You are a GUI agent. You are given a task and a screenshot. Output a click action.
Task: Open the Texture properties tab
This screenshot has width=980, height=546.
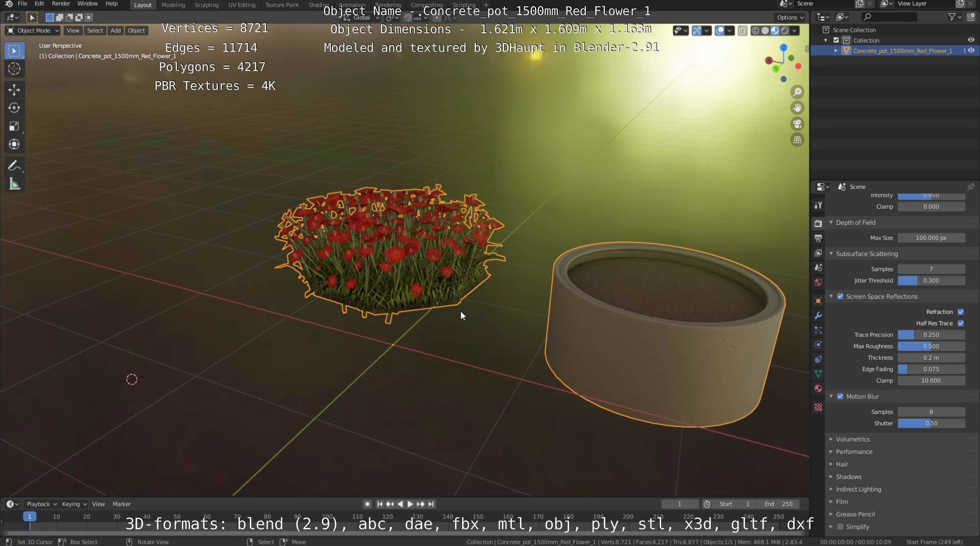pos(818,407)
